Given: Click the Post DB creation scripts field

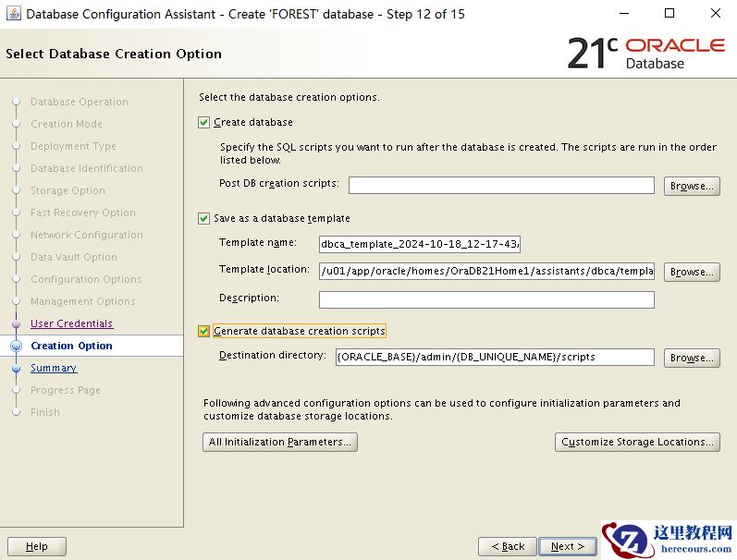Looking at the screenshot, I should [501, 185].
